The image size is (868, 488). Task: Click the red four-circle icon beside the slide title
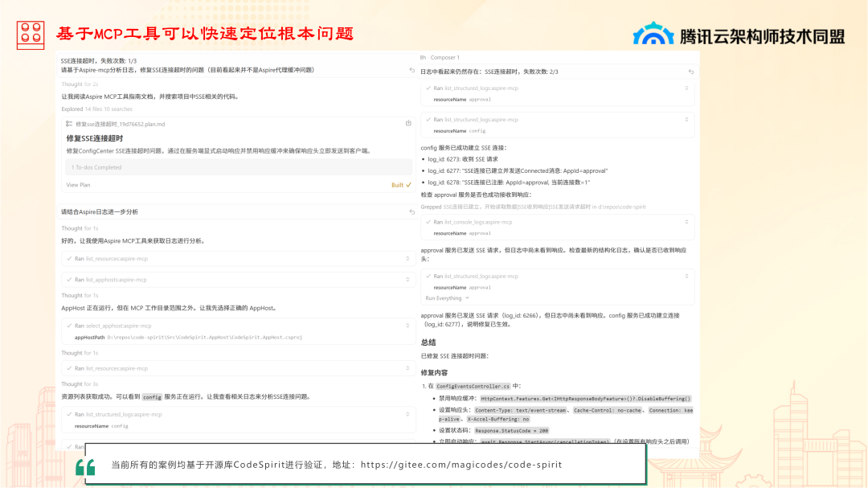tap(31, 35)
